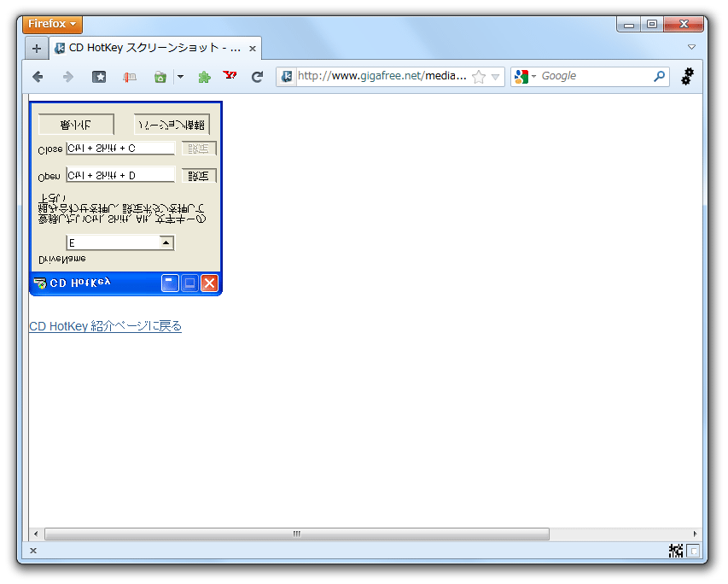Click the site identity icon in the address bar
This screenshot has width=728, height=584.
pos(287,76)
